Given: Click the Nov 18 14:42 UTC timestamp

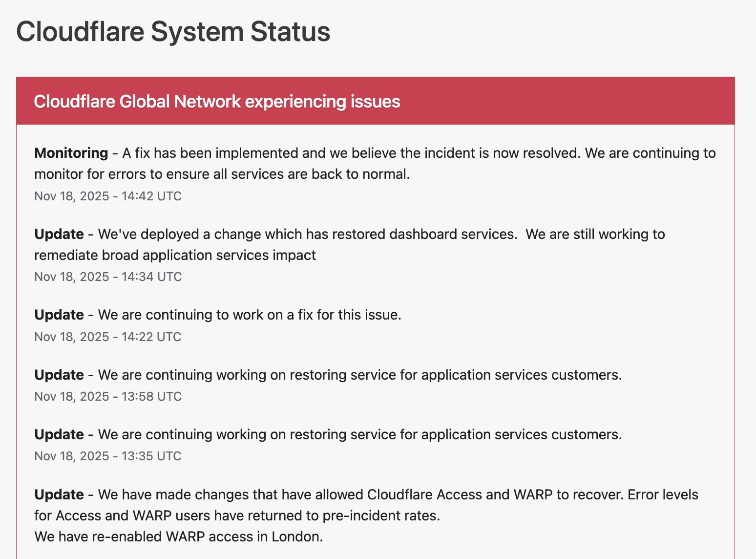Looking at the screenshot, I should [107, 196].
